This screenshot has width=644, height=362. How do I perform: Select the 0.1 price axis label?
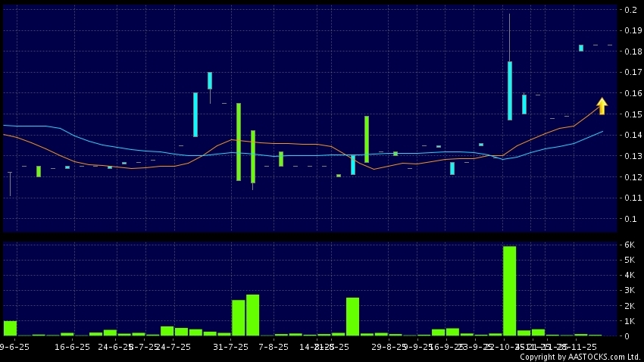coord(629,219)
